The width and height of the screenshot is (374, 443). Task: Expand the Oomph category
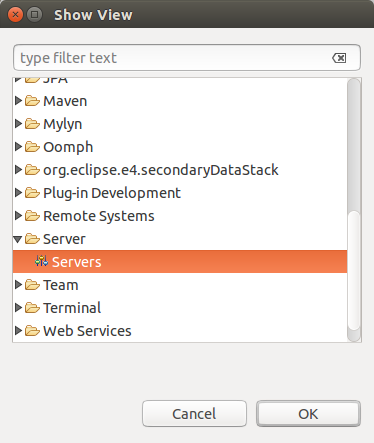tap(18, 147)
